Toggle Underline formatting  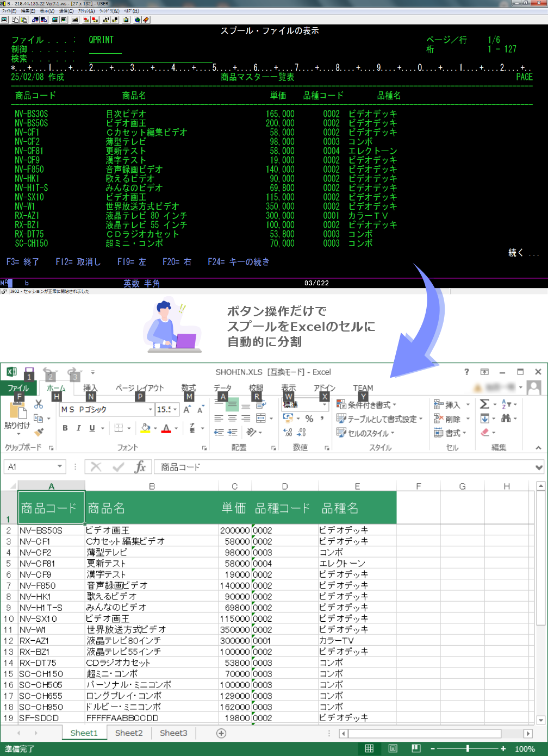pos(92,428)
